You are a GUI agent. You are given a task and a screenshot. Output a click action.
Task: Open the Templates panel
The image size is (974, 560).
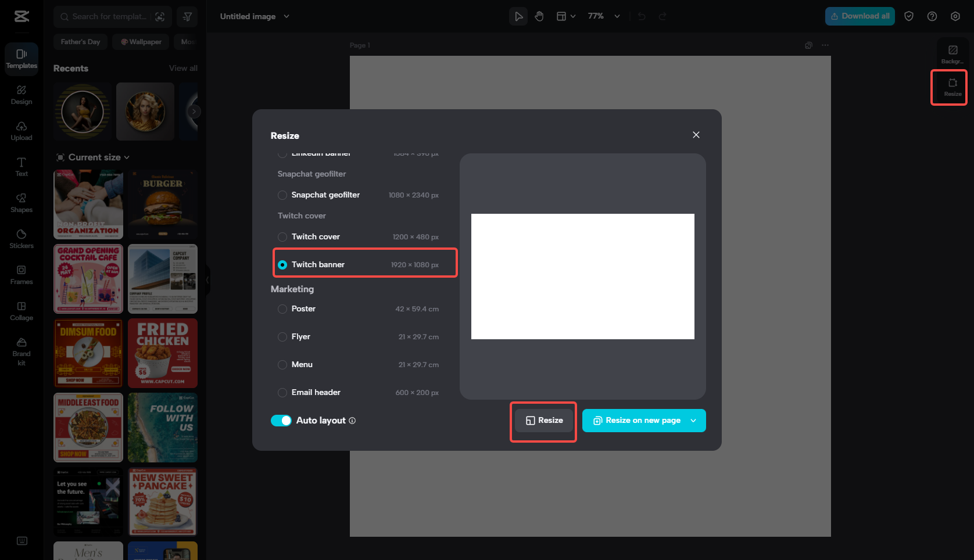tap(21, 59)
